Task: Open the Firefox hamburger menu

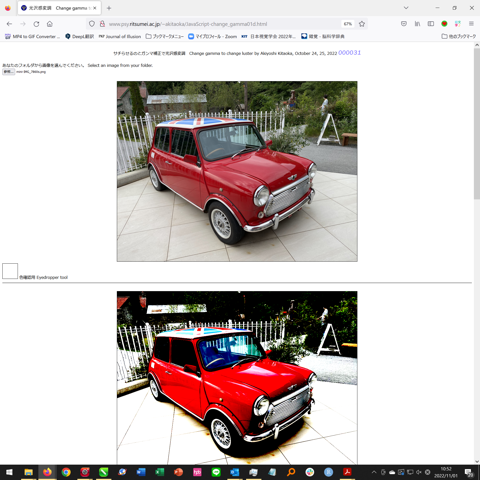Action: [x=471, y=24]
